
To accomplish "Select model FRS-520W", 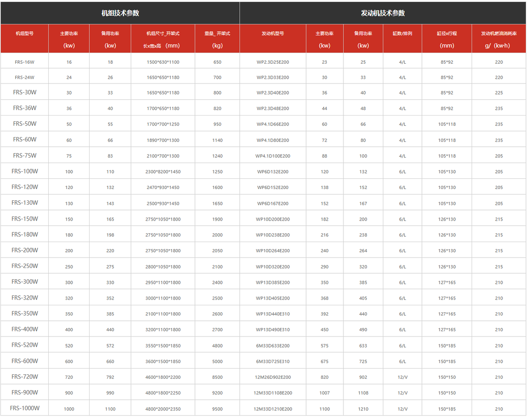I will 25,345.
